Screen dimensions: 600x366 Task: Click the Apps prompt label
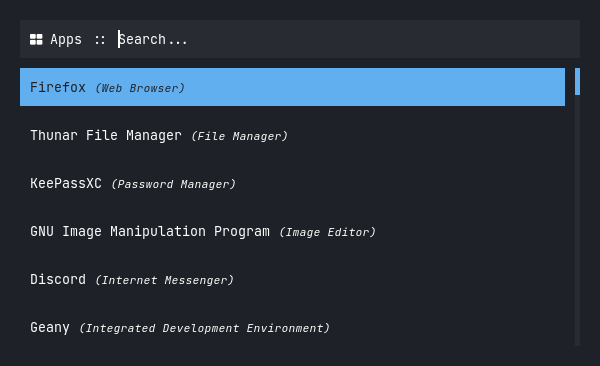(66, 39)
